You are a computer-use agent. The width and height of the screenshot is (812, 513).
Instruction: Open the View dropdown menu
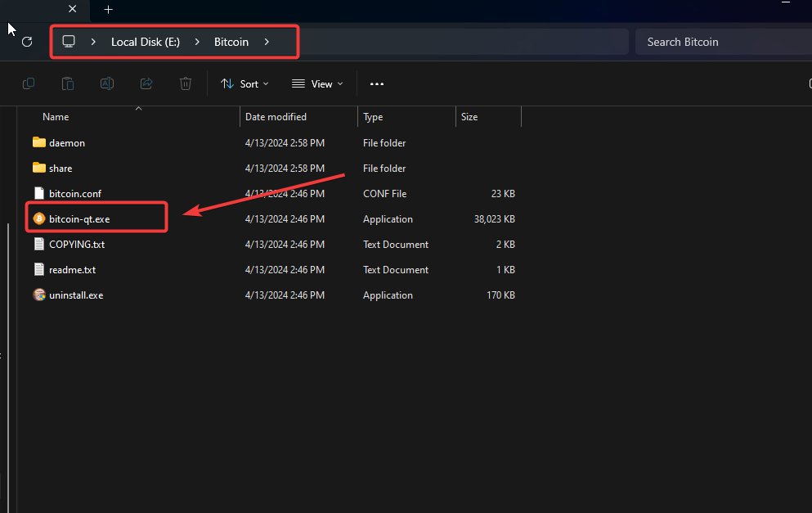coord(317,84)
